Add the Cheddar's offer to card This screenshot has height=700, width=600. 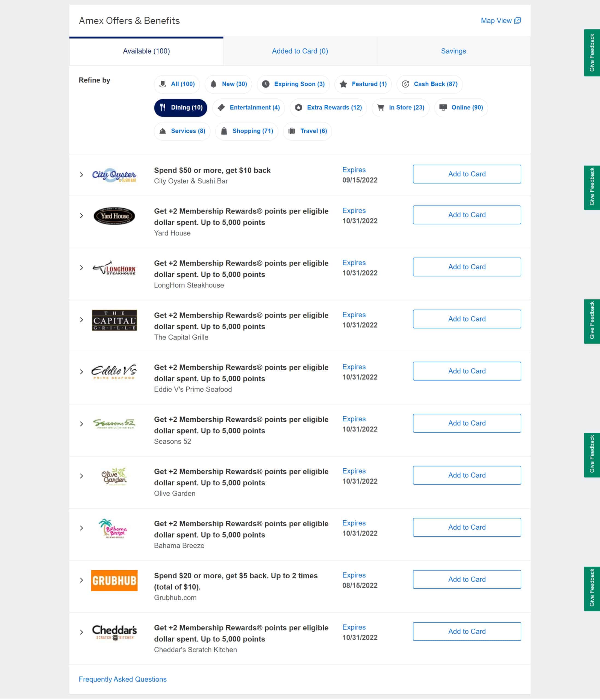[467, 631]
